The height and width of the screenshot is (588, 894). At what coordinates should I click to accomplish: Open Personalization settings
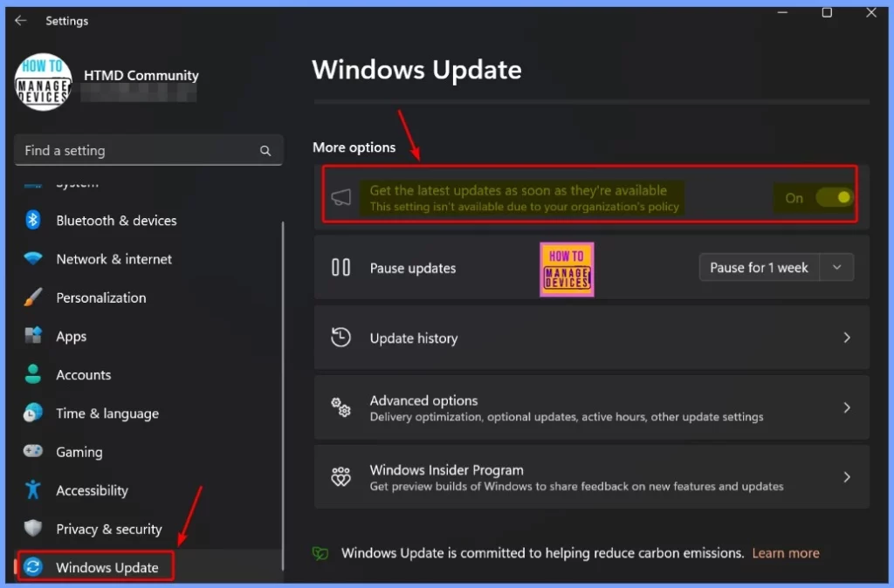[x=101, y=297]
